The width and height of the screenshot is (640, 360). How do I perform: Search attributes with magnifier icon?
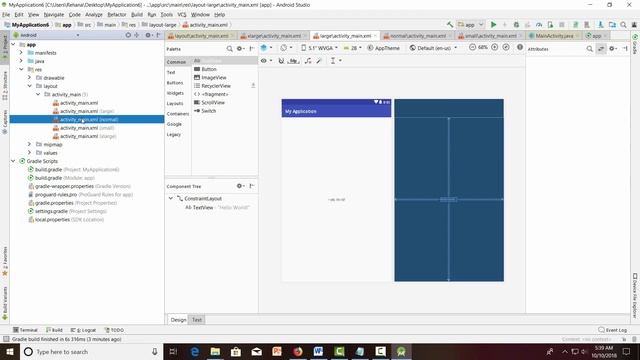pyautogui.click(x=589, y=49)
